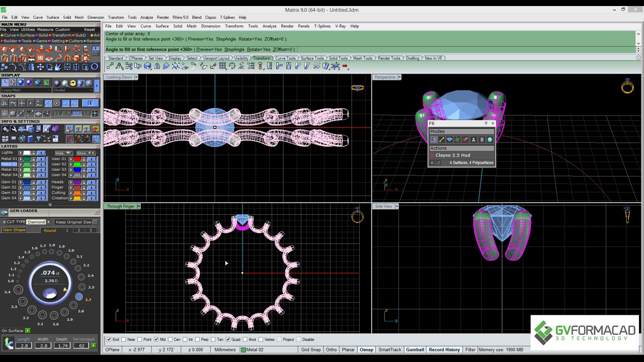Click the ring icon in Through Finger viewport
The width and height of the screenshot is (644, 362).
pos(357,216)
